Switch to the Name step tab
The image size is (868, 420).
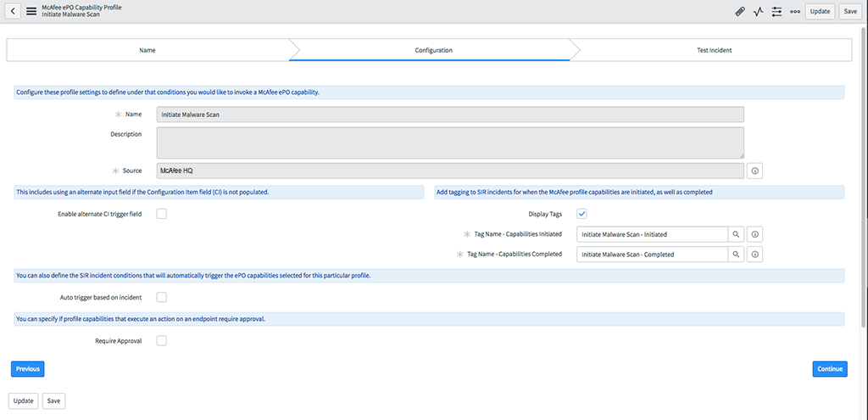pyautogui.click(x=147, y=50)
